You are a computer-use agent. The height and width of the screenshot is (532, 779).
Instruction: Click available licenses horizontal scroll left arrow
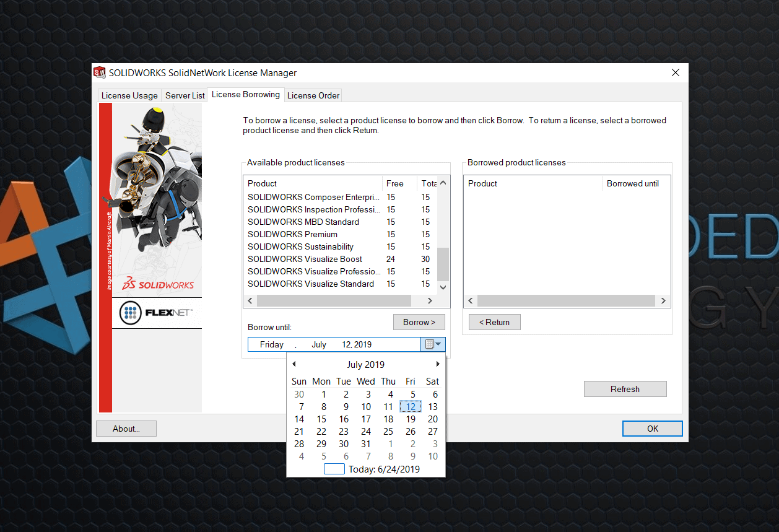(250, 300)
